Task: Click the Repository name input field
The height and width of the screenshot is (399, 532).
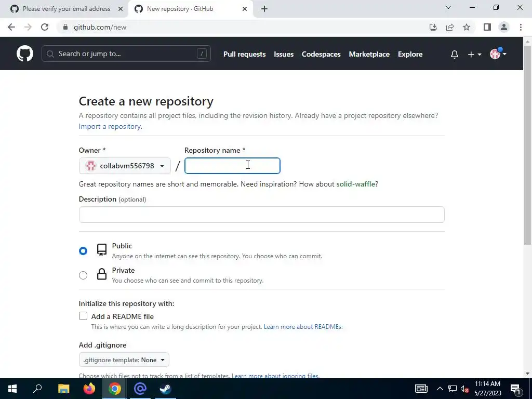Action: (x=232, y=166)
